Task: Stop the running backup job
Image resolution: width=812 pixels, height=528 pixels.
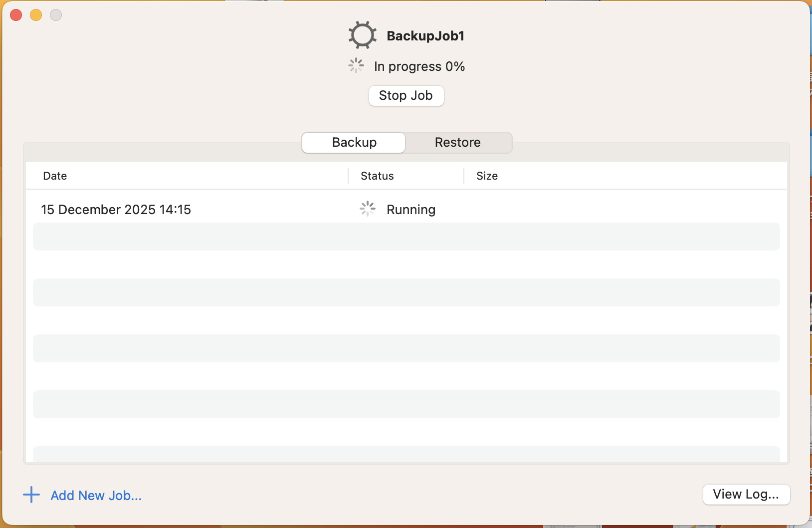Action: 406,95
